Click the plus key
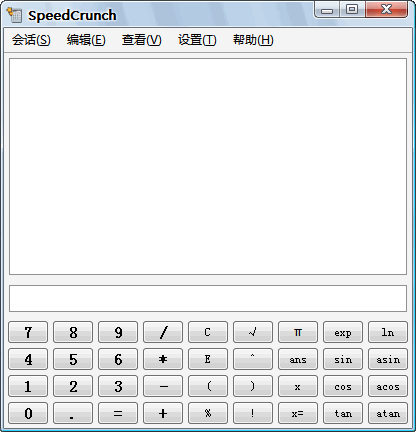This screenshot has height=432, width=416. point(163,413)
